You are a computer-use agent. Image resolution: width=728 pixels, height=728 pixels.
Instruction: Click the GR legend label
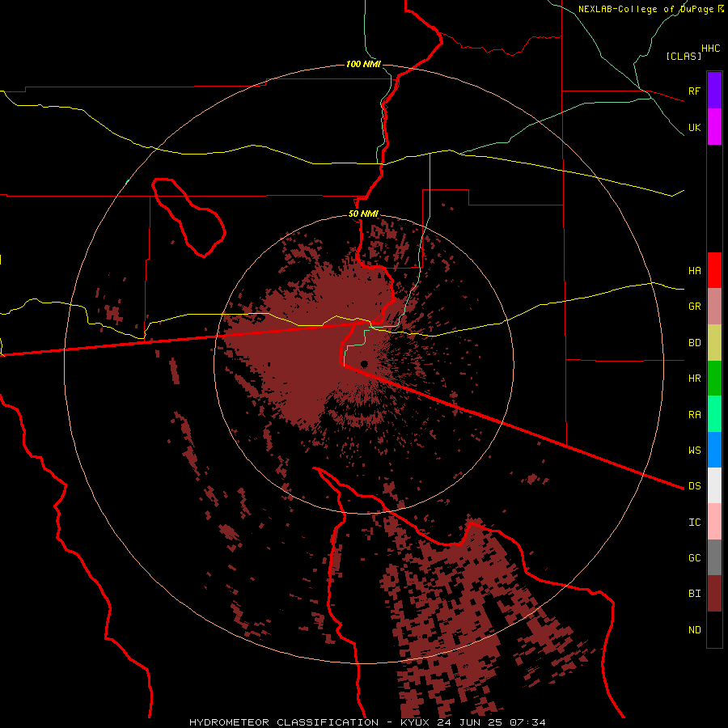(694, 307)
